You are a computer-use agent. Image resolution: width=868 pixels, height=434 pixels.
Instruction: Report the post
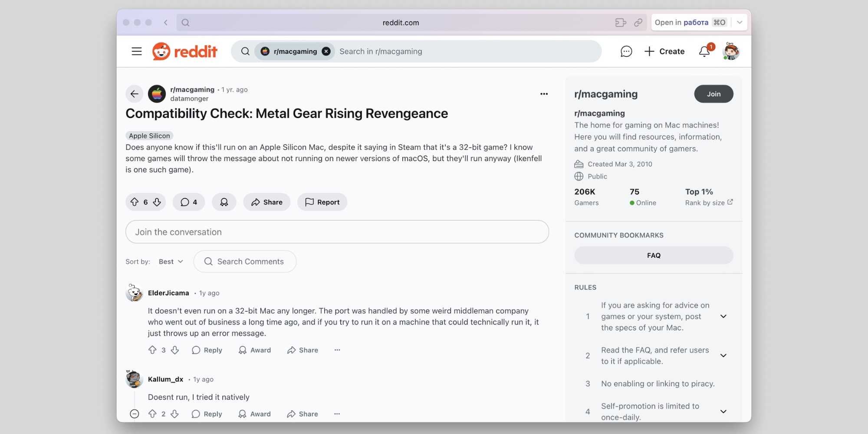[x=322, y=202]
